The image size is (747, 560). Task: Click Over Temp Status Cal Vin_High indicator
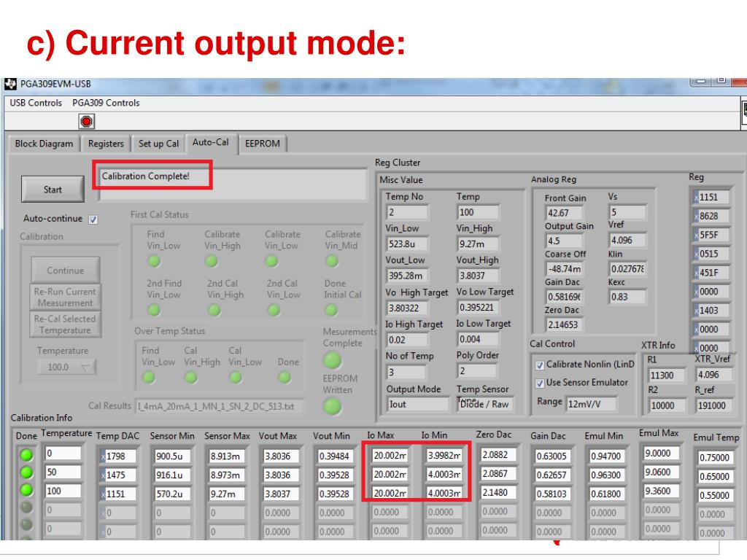pos(191,378)
